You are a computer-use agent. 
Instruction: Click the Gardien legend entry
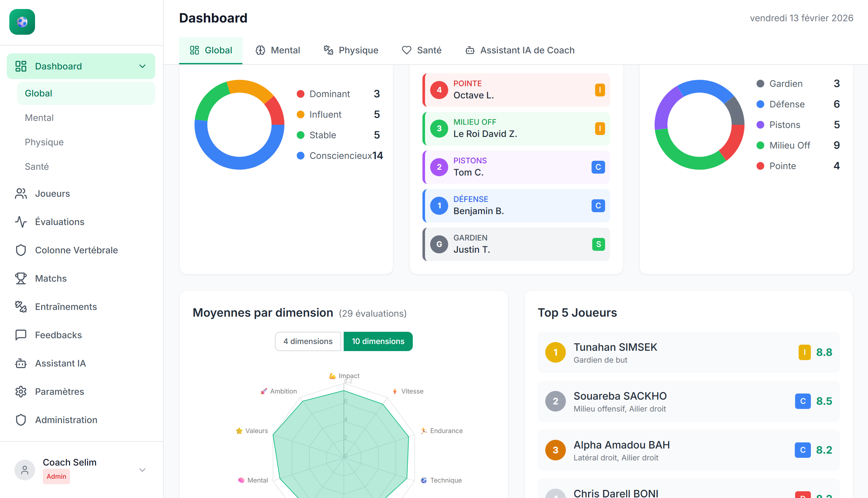pos(798,84)
